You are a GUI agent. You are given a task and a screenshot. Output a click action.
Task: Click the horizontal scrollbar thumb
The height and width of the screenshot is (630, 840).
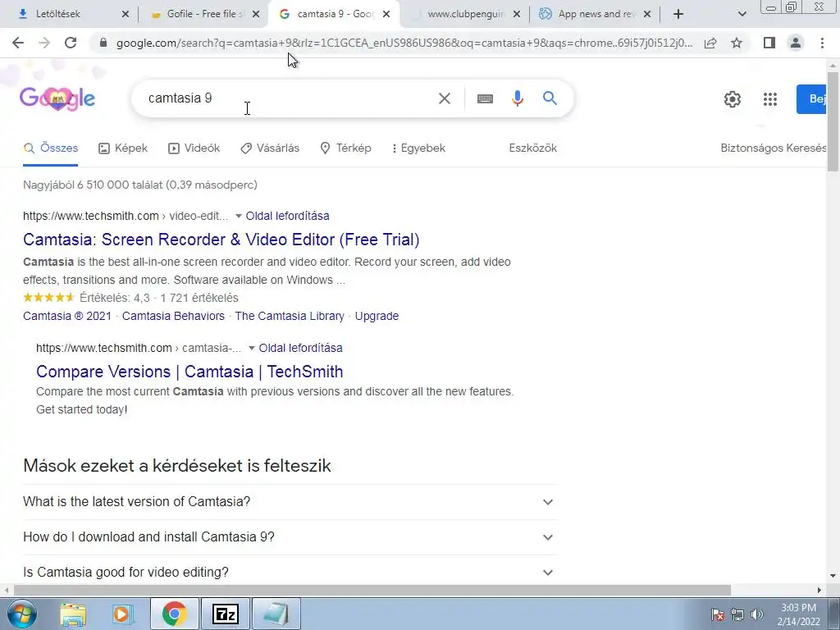372,590
